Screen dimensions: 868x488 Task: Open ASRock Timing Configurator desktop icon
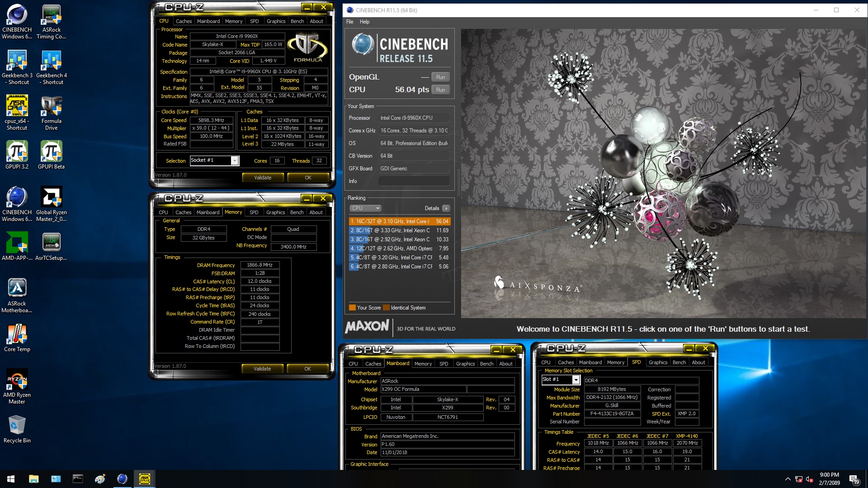(52, 22)
